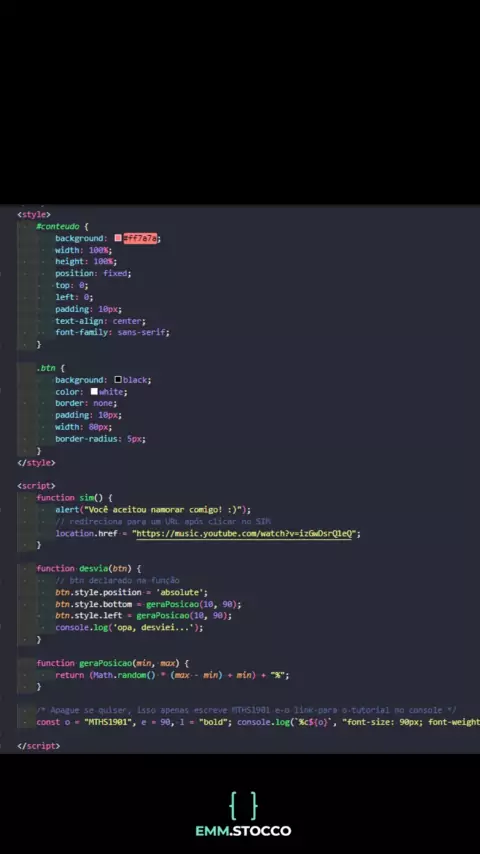Click the 'height: 100%;' line
Image resolution: width=480 pixels, height=854 pixels.
[86, 262]
